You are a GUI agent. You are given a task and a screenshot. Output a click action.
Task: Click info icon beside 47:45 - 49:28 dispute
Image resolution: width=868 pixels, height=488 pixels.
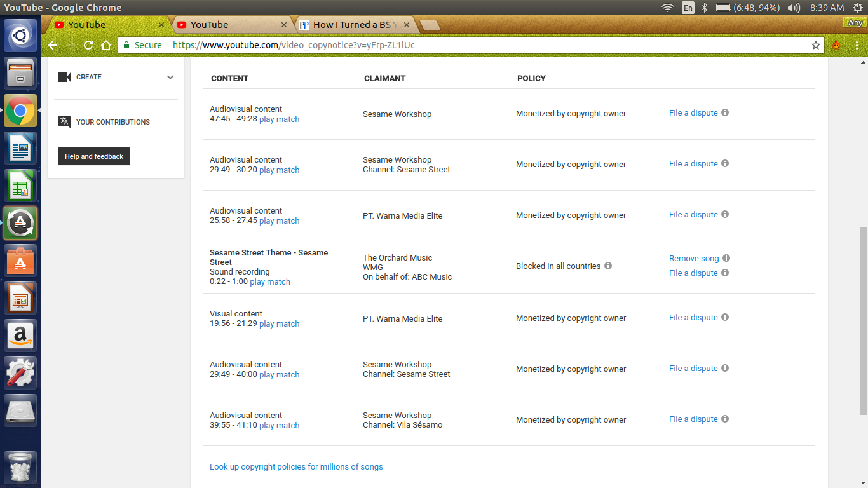[725, 112]
